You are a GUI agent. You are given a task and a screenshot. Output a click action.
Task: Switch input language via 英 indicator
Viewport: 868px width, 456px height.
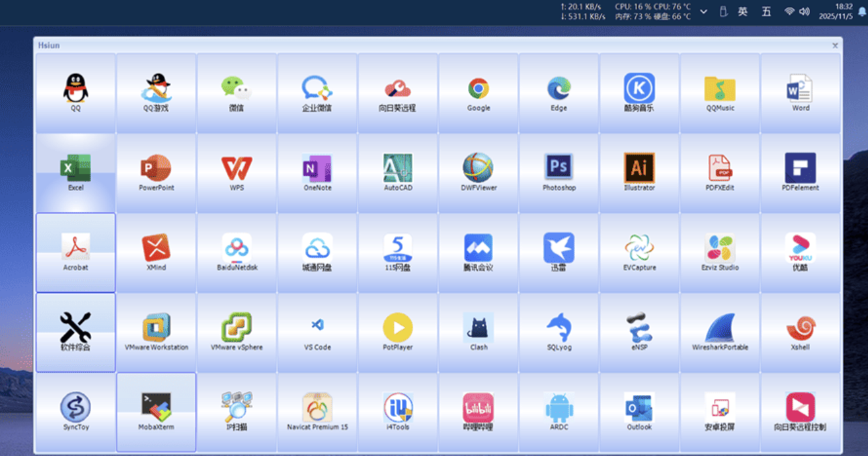point(743,12)
